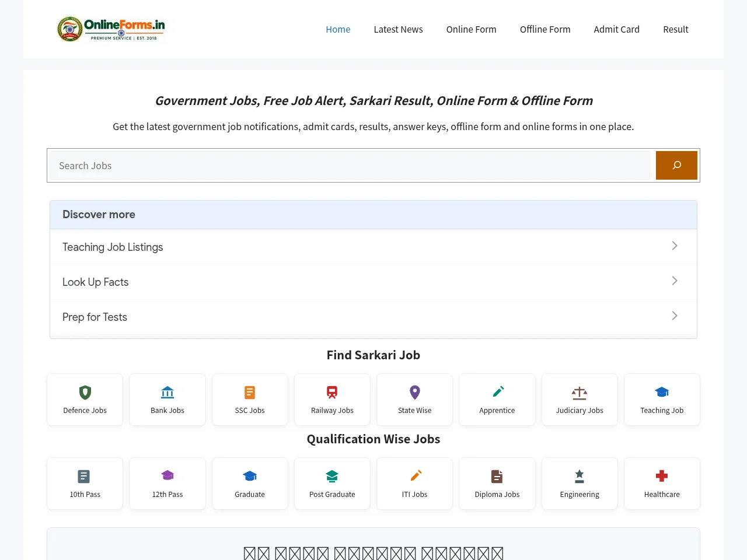Image resolution: width=747 pixels, height=560 pixels.
Task: Click the Healthcare label
Action: point(662,495)
